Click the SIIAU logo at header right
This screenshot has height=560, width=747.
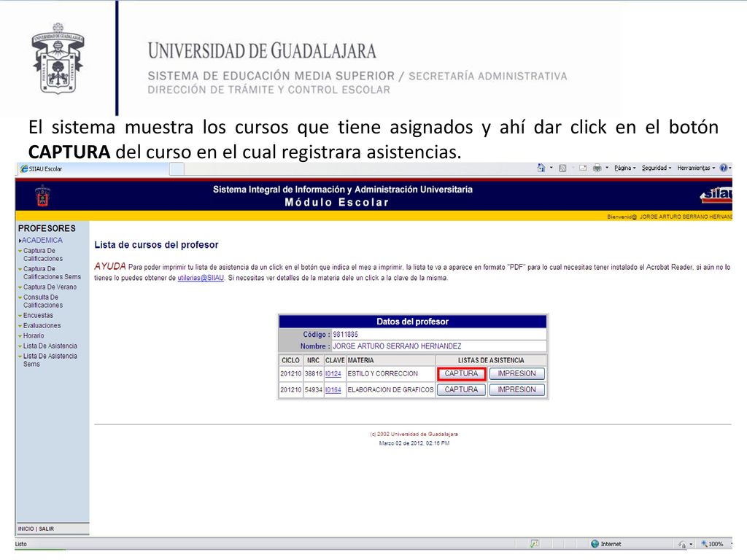716,195
